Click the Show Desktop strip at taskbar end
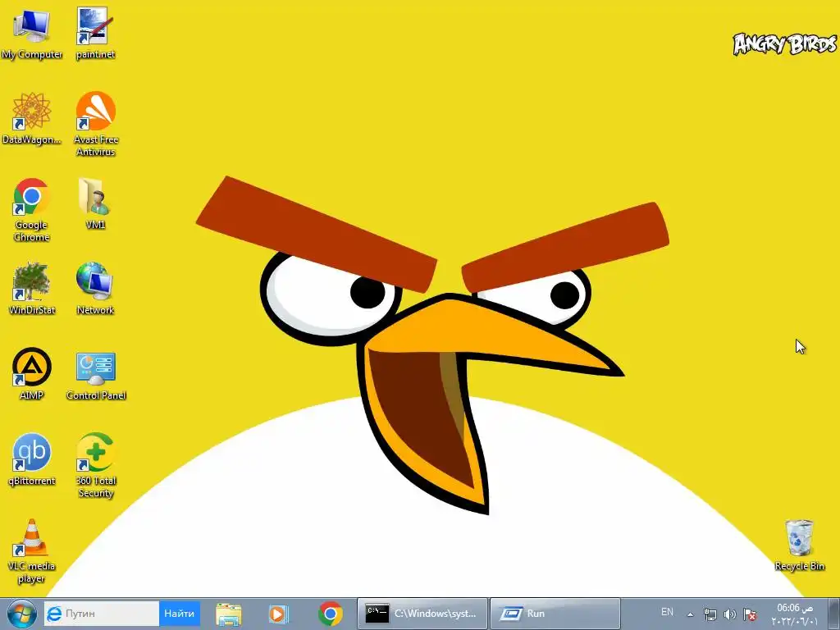The image size is (840, 630). point(833,614)
